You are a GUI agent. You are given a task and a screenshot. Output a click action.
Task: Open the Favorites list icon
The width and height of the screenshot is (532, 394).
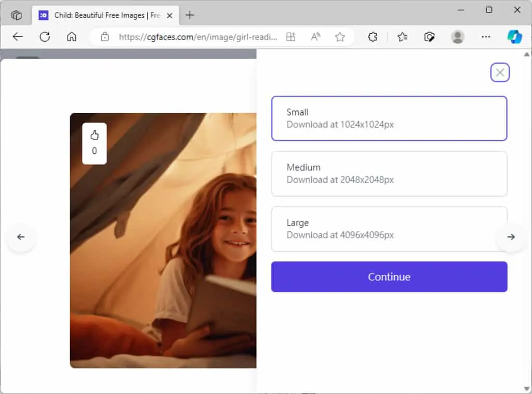click(x=403, y=37)
